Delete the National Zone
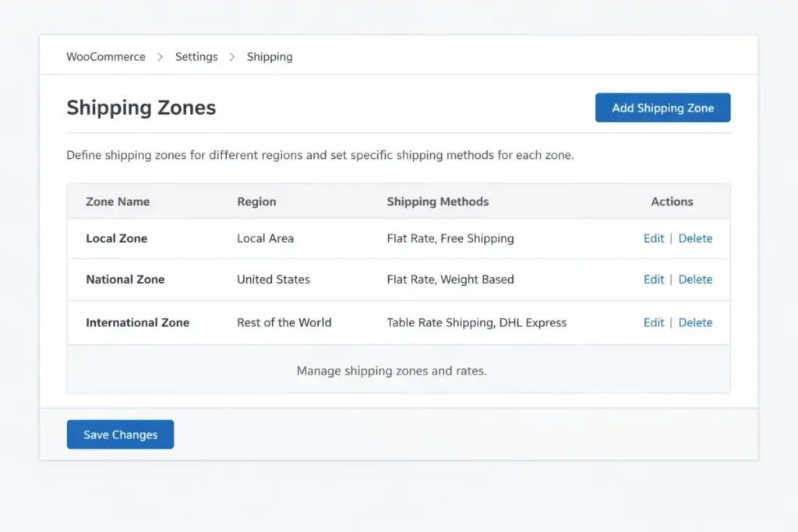798x532 pixels. pos(695,279)
